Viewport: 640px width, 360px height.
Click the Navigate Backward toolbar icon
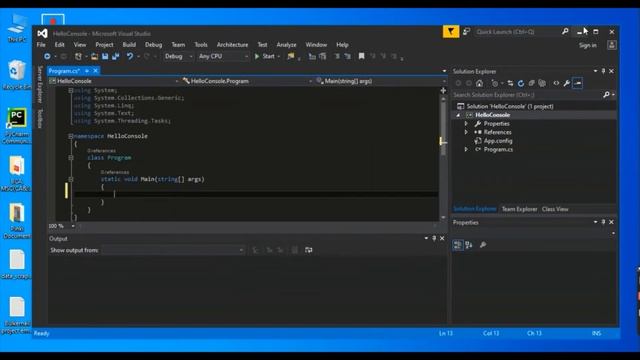pos(47,56)
